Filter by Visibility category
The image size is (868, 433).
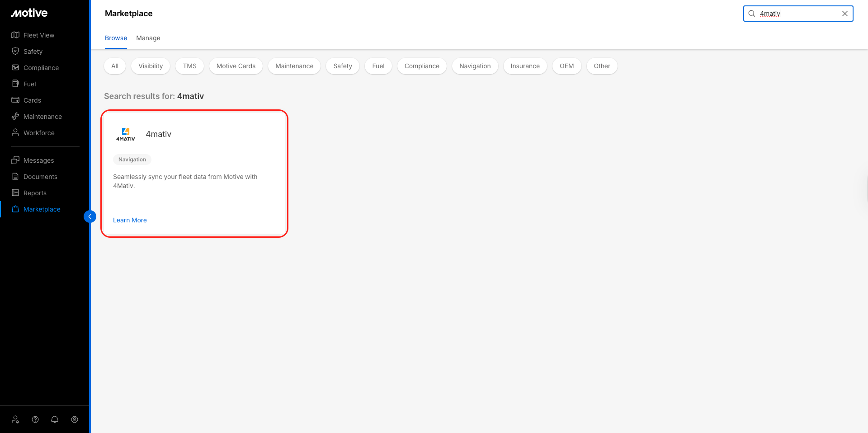pos(151,66)
